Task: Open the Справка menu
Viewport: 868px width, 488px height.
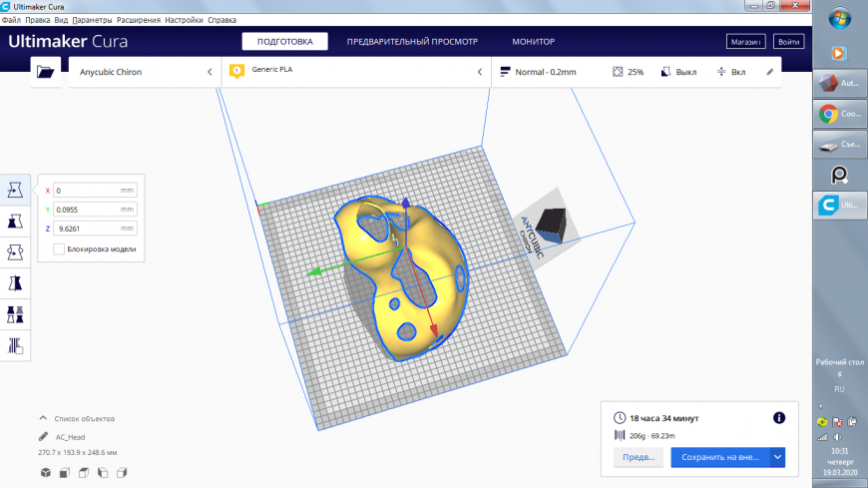Action: tap(221, 20)
